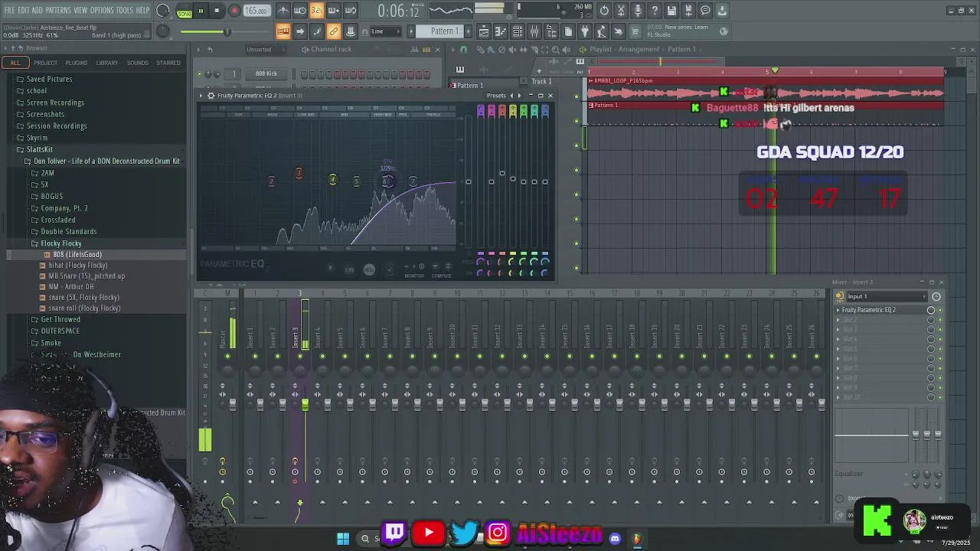Click the export/render project icon

pyautogui.click(x=688, y=10)
